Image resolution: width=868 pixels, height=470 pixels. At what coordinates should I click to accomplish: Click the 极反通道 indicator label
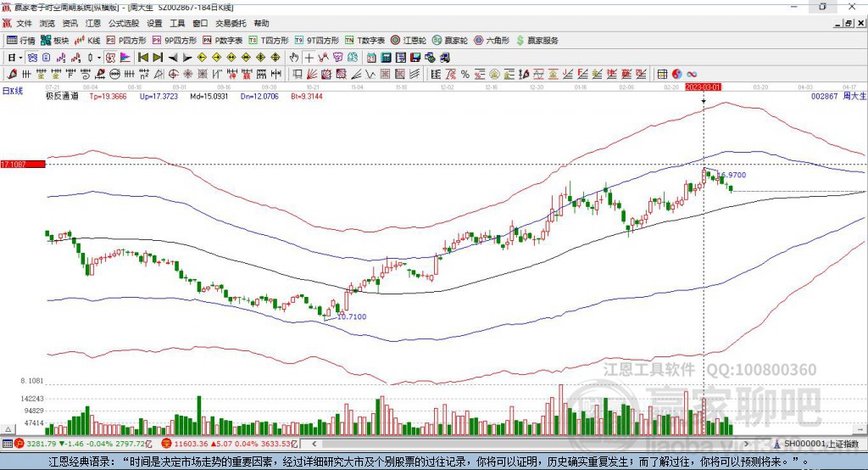click(62, 97)
